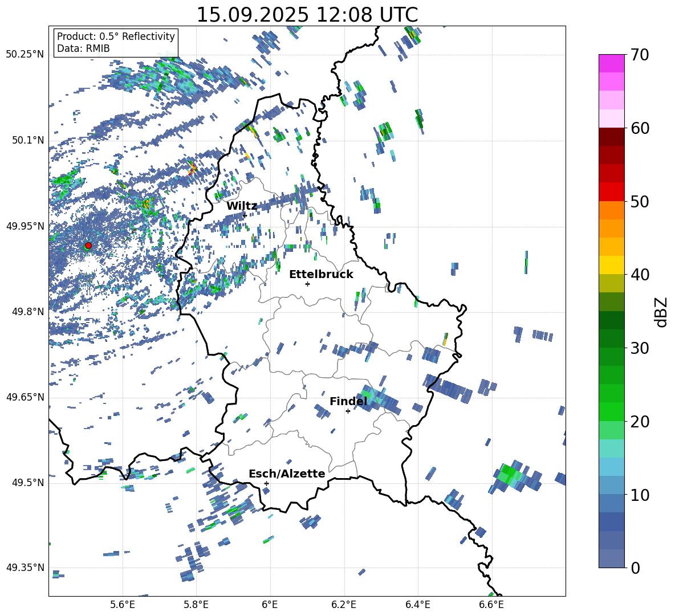Click the 6.4°E longitude label
The width and height of the screenshot is (675, 616).
pyautogui.click(x=417, y=605)
